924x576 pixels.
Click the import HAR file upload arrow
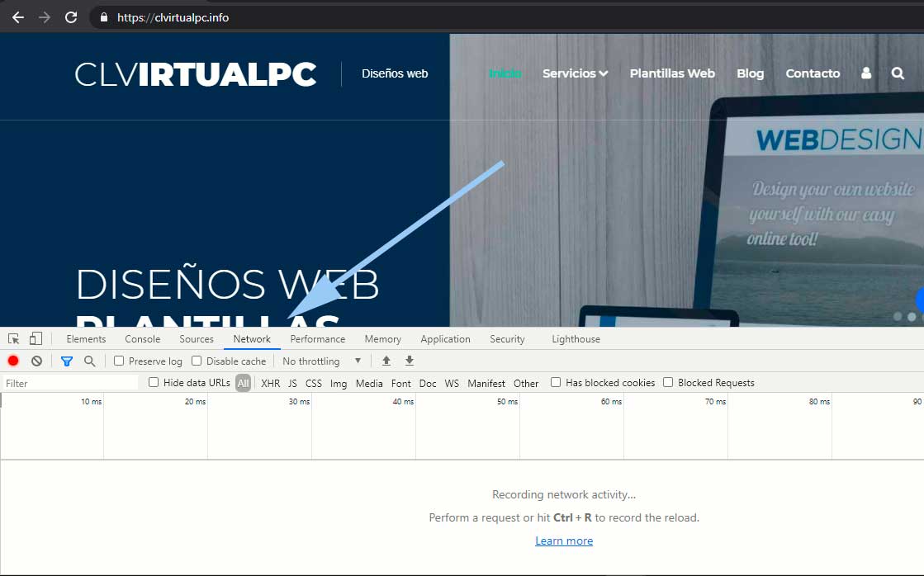click(x=386, y=361)
